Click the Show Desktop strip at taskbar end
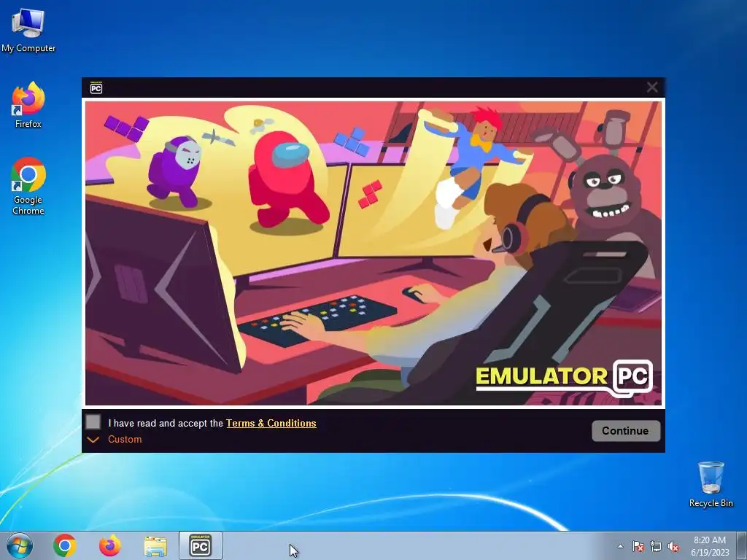 (743, 545)
